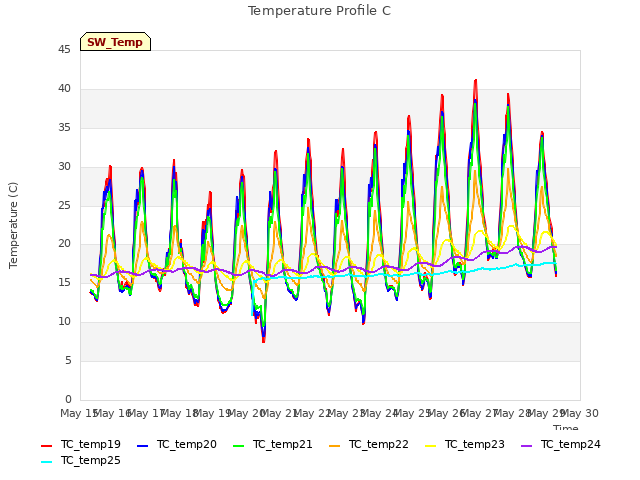Toggle TC_temp20 series in legend
The height and width of the screenshot is (480, 640).
pos(177,444)
